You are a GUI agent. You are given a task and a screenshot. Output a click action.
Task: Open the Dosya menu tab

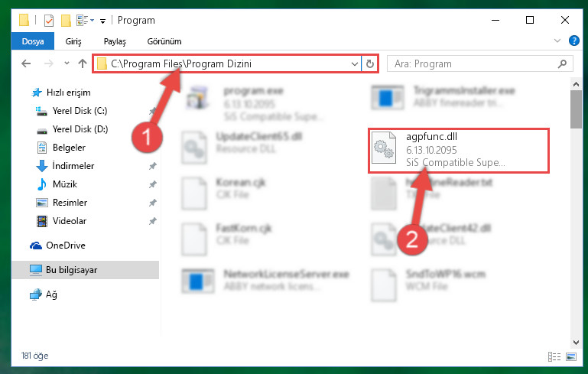[33, 41]
